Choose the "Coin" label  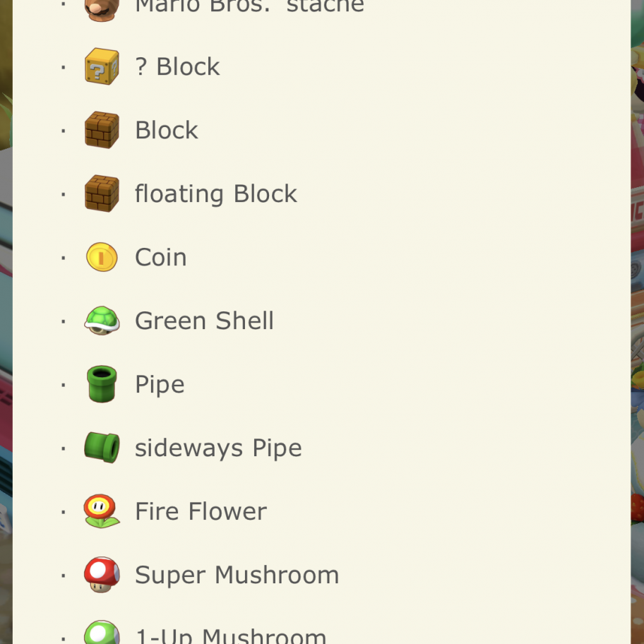click(x=161, y=257)
